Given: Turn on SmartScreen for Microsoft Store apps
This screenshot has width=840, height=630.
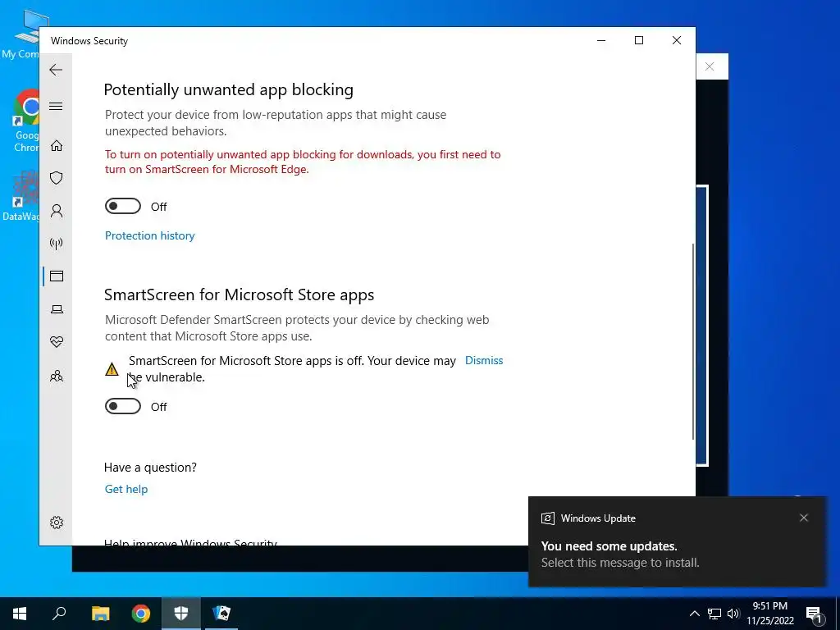Looking at the screenshot, I should pos(123,407).
